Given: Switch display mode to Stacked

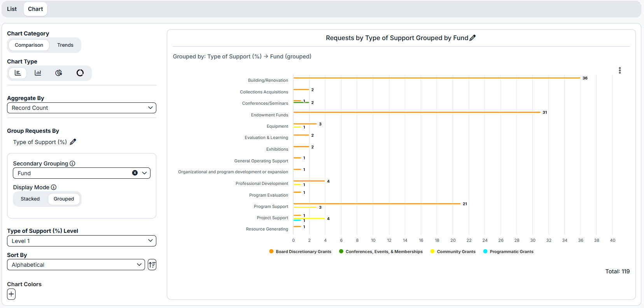Looking at the screenshot, I should [x=30, y=199].
